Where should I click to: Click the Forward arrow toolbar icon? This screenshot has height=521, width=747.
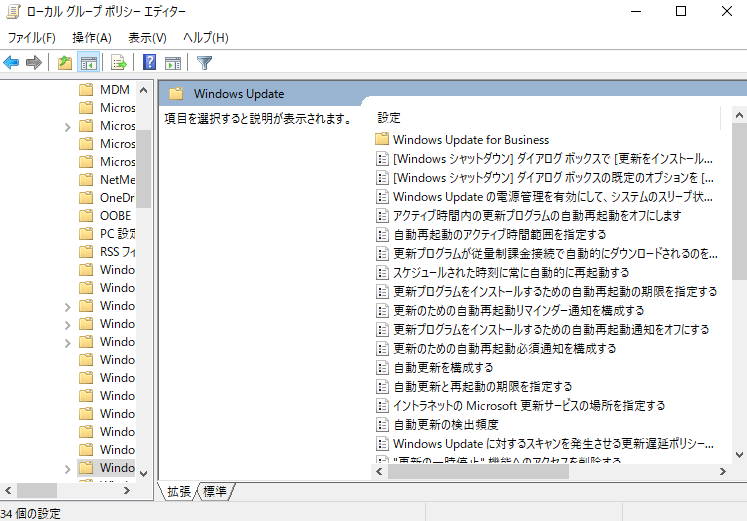click(x=34, y=63)
